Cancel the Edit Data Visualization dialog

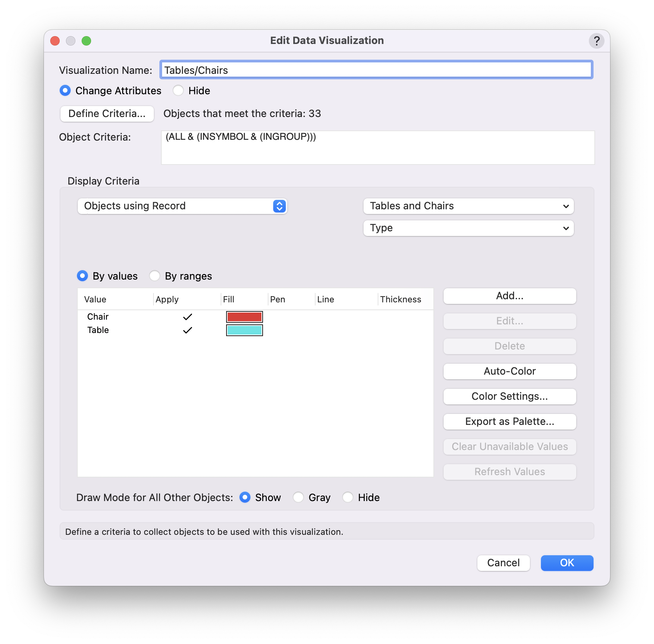click(x=503, y=563)
